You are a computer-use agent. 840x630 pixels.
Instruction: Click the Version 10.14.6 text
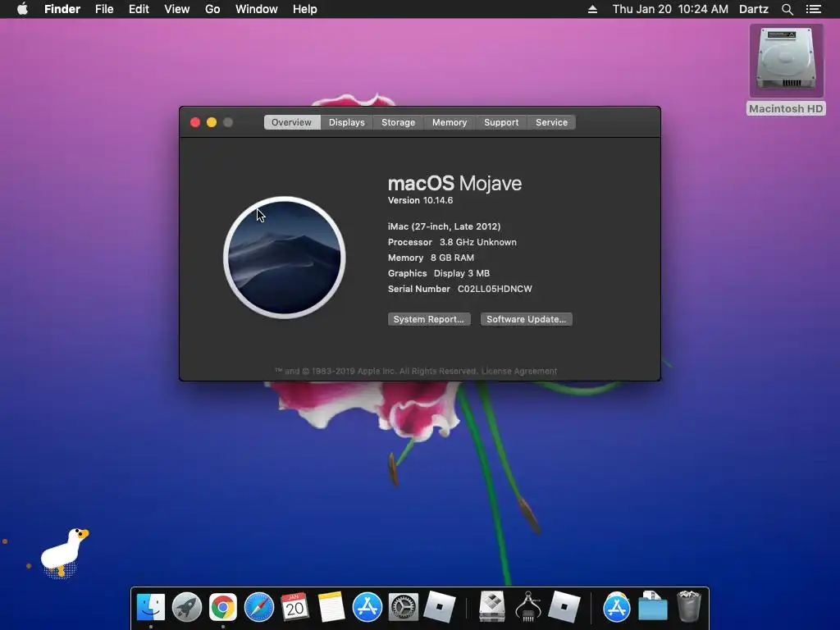(x=421, y=200)
